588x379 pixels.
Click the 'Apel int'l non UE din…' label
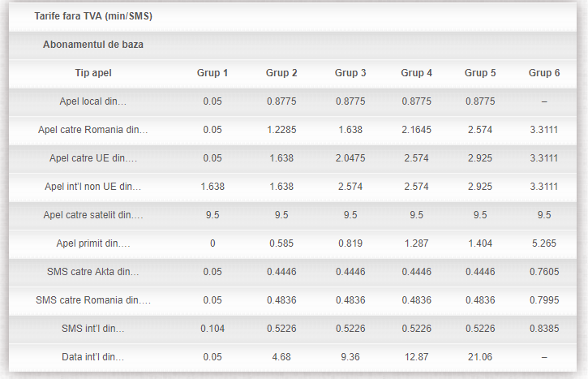point(93,187)
